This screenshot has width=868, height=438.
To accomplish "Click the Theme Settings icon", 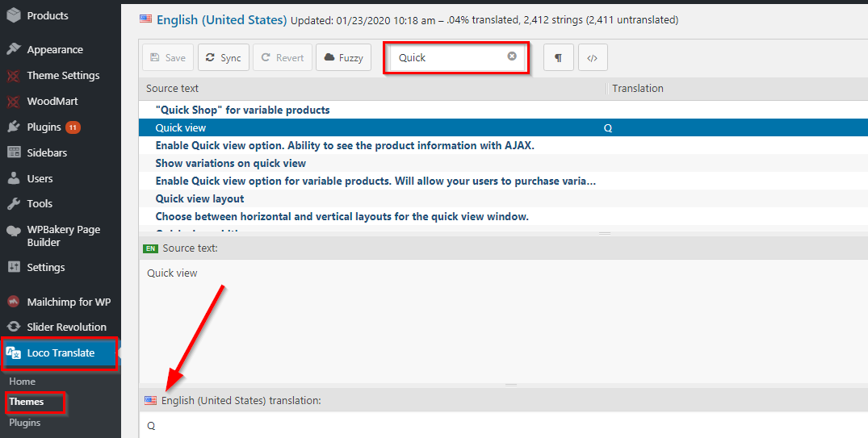I will point(13,75).
